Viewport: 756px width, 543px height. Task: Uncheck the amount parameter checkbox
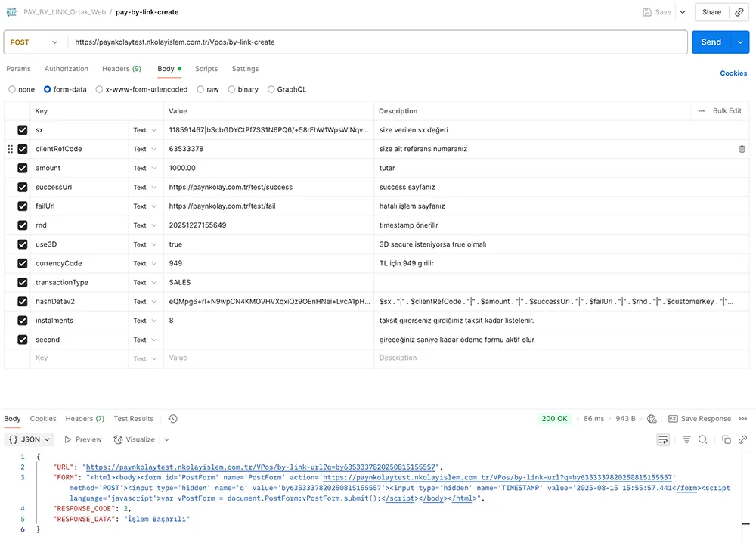(x=23, y=168)
